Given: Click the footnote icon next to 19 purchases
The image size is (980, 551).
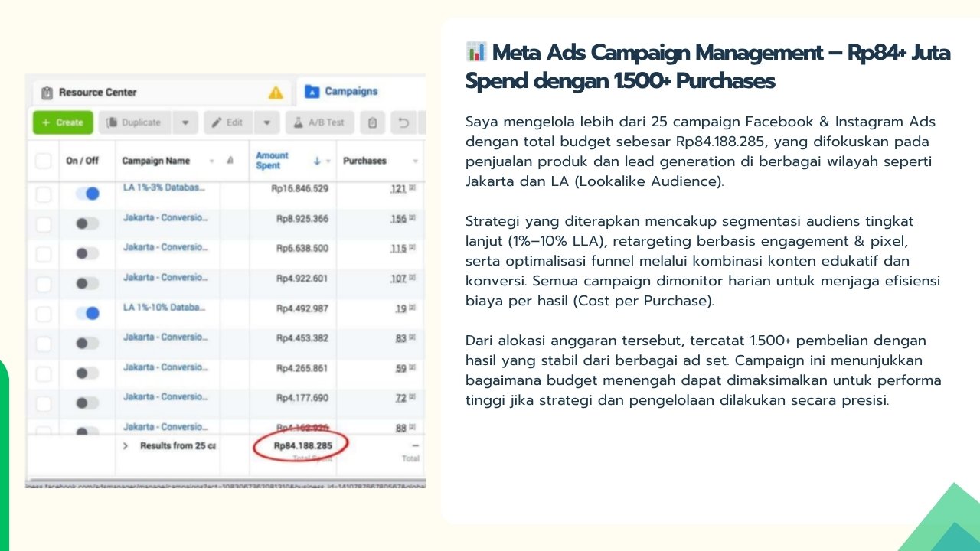Looking at the screenshot, I should coord(412,308).
